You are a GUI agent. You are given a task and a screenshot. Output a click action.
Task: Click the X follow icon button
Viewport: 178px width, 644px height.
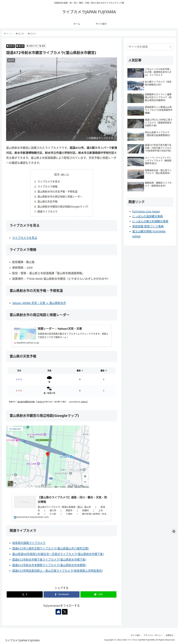(x=65, y=612)
